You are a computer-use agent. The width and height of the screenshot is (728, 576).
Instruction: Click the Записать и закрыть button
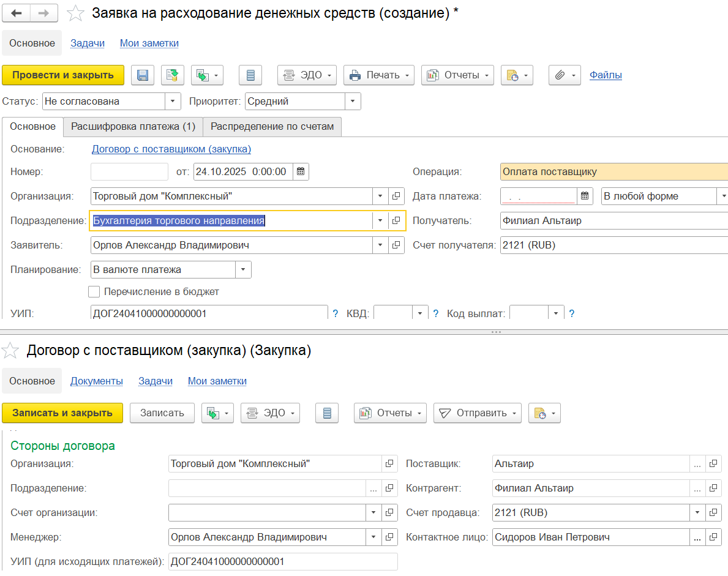62,413
